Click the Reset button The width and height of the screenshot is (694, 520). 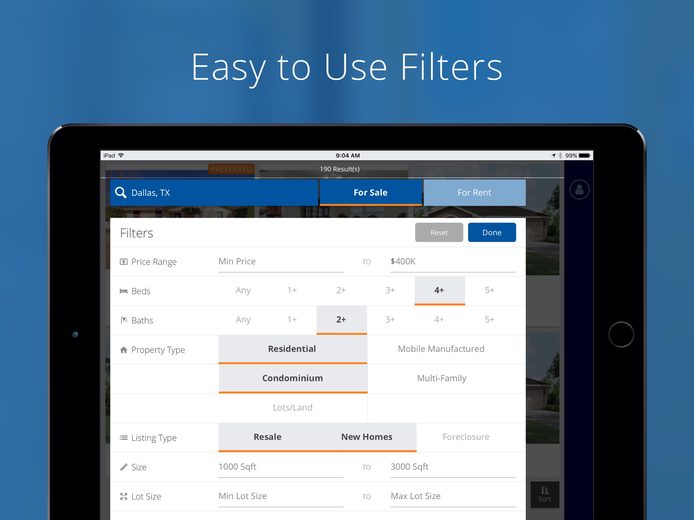click(439, 232)
